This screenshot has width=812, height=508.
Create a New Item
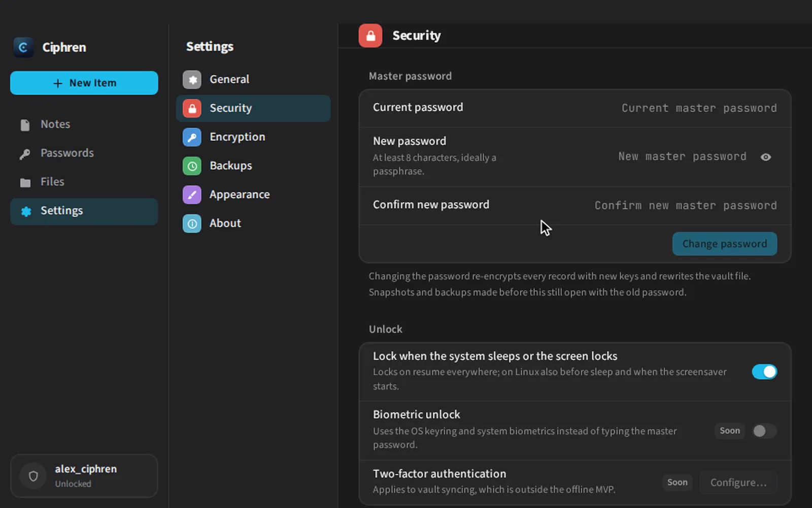(x=84, y=83)
